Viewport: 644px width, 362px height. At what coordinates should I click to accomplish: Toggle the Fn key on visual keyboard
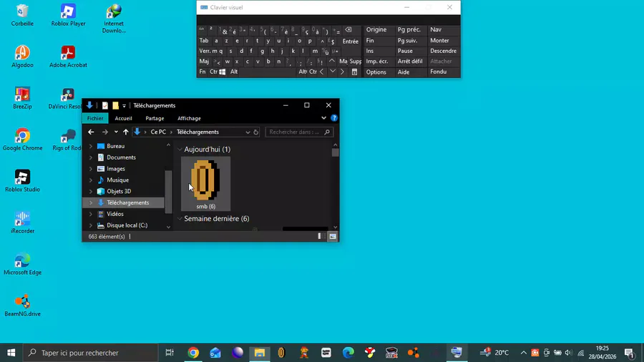[203, 72]
